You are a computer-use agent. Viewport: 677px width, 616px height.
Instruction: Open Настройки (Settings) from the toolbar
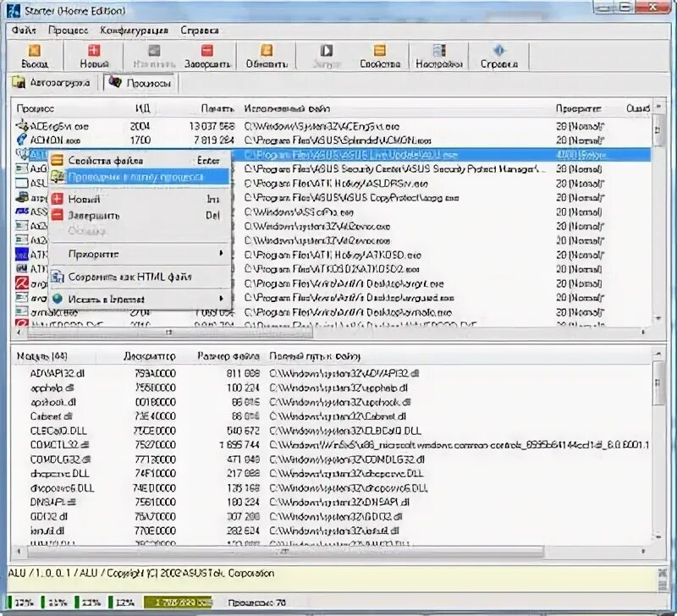(439, 56)
